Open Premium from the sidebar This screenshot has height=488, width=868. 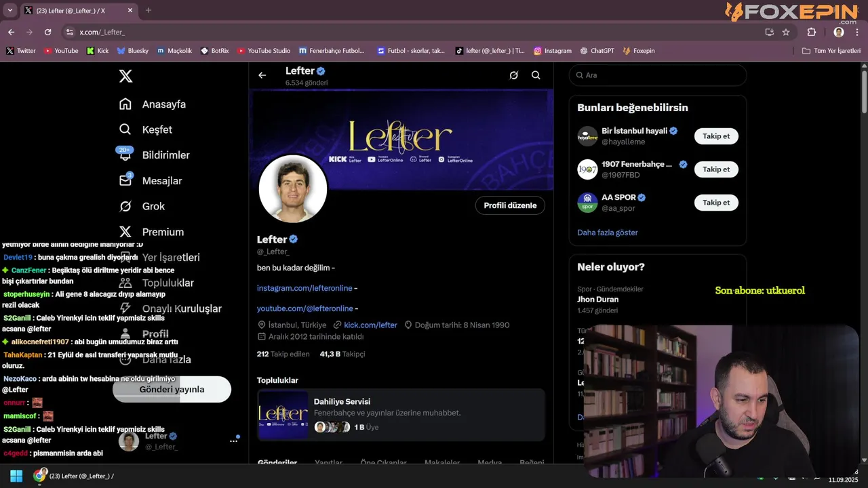click(x=152, y=232)
